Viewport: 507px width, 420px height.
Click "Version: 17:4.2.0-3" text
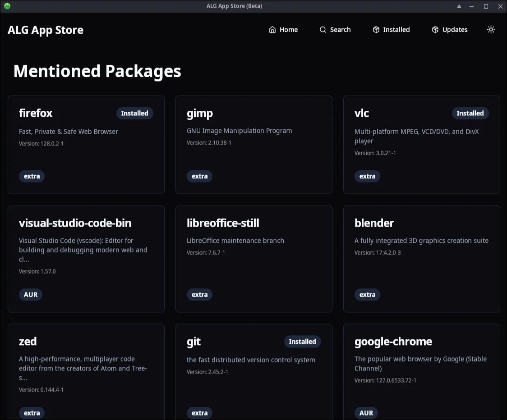[378, 253]
